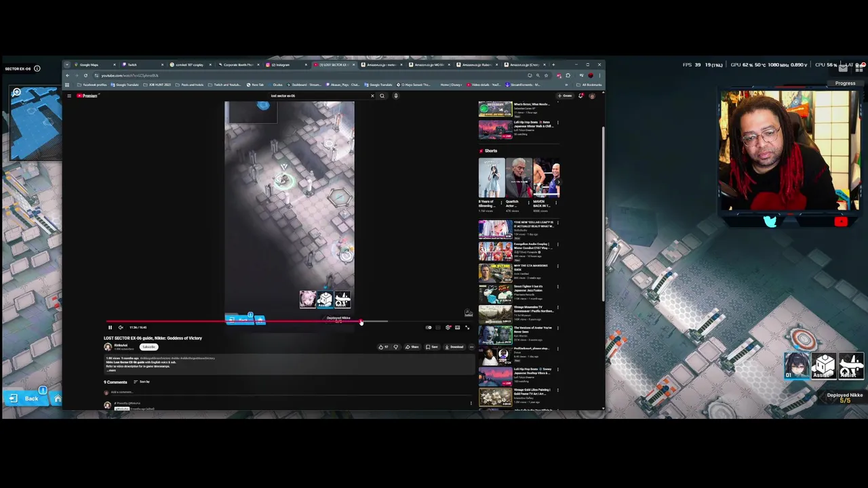Bookmark this page with star icon
The height and width of the screenshot is (488, 868).
click(546, 75)
